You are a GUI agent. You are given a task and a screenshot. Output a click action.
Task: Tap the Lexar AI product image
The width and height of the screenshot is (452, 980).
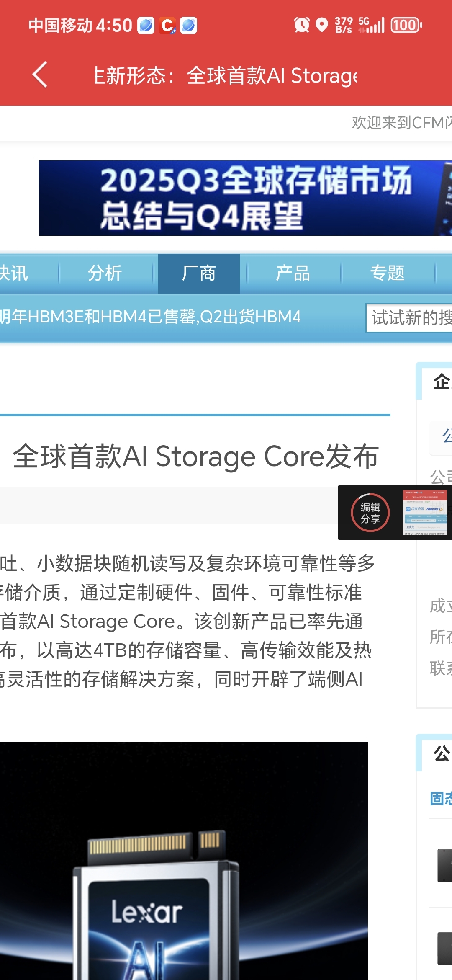tap(184, 861)
